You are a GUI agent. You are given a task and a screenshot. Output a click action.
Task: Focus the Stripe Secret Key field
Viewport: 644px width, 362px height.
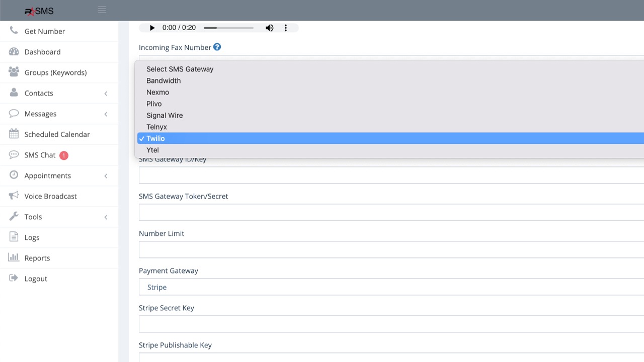[391, 324]
